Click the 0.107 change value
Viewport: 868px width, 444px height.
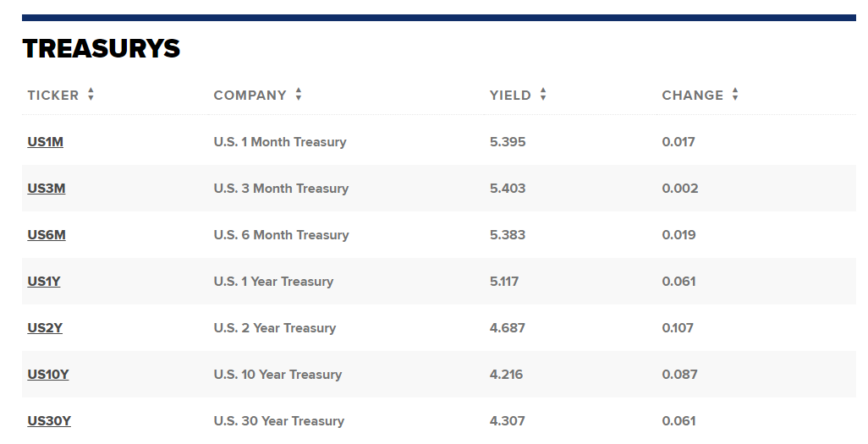point(678,328)
